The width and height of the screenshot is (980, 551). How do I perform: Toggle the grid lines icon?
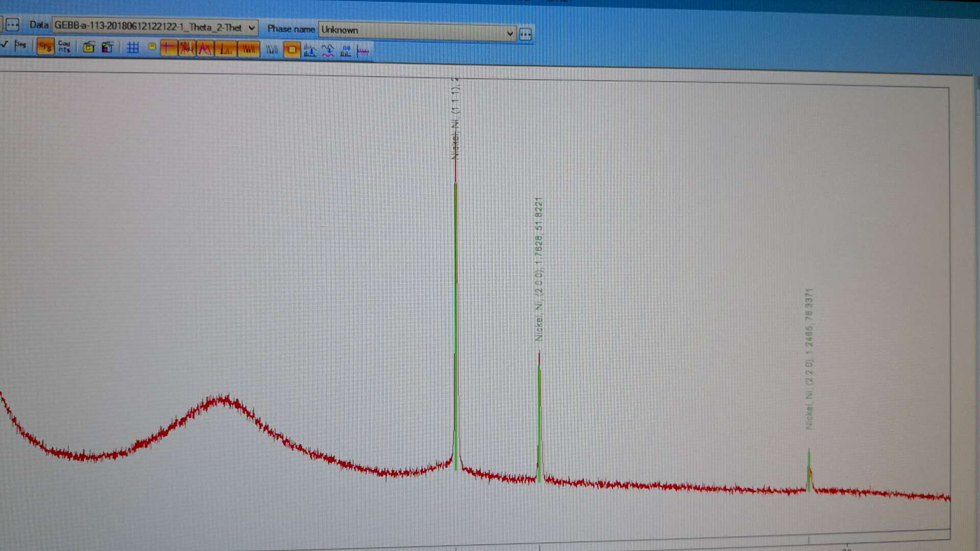[x=133, y=47]
